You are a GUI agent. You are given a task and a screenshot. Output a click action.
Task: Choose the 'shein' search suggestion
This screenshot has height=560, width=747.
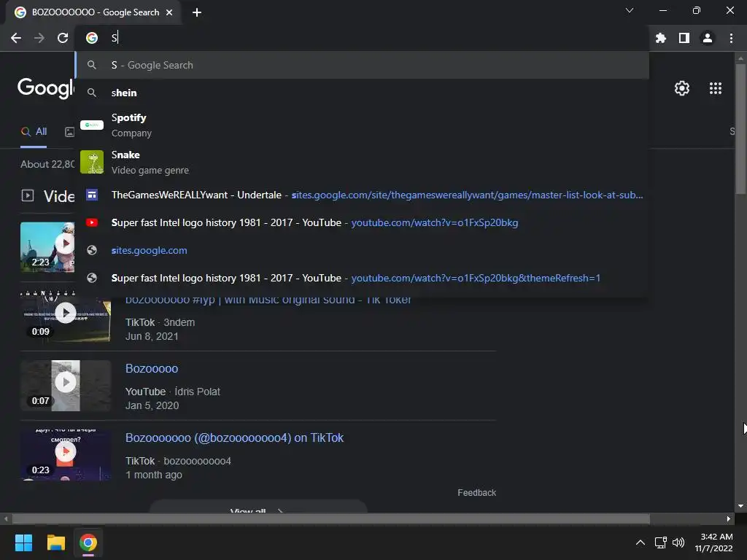point(362,93)
